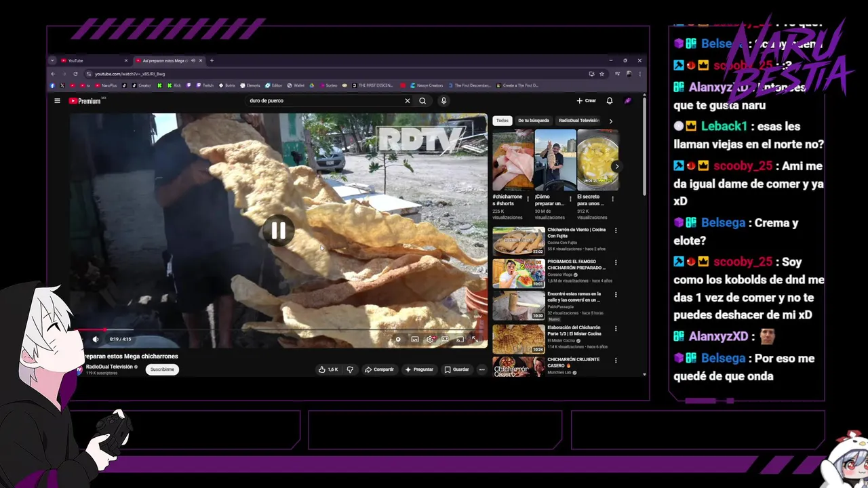Click the YouTube page vertical scrollbar

coord(644,146)
